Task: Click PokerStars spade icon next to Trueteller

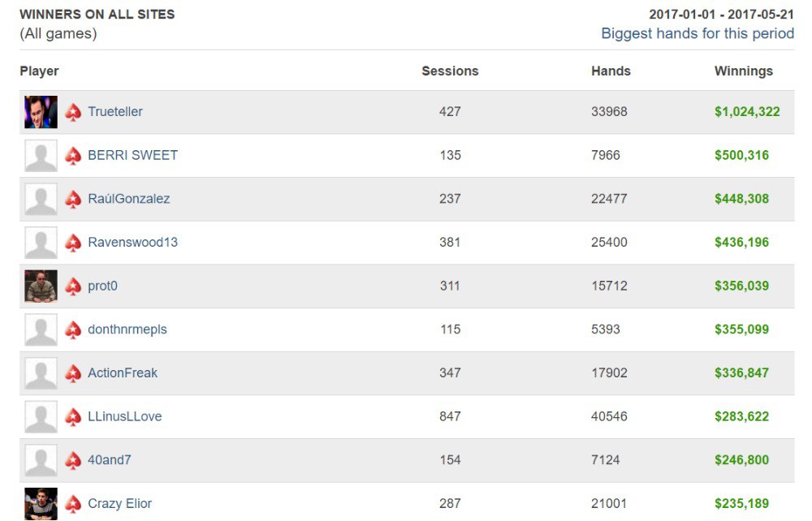Action: [x=73, y=112]
